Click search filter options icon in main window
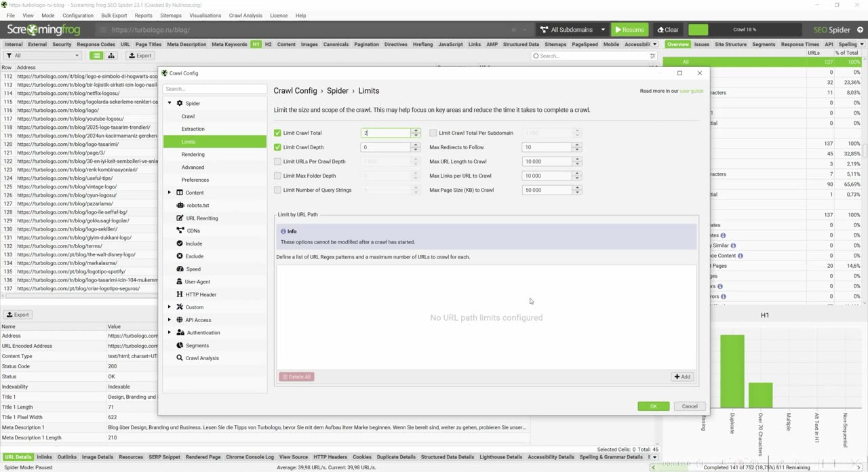 [x=652, y=56]
